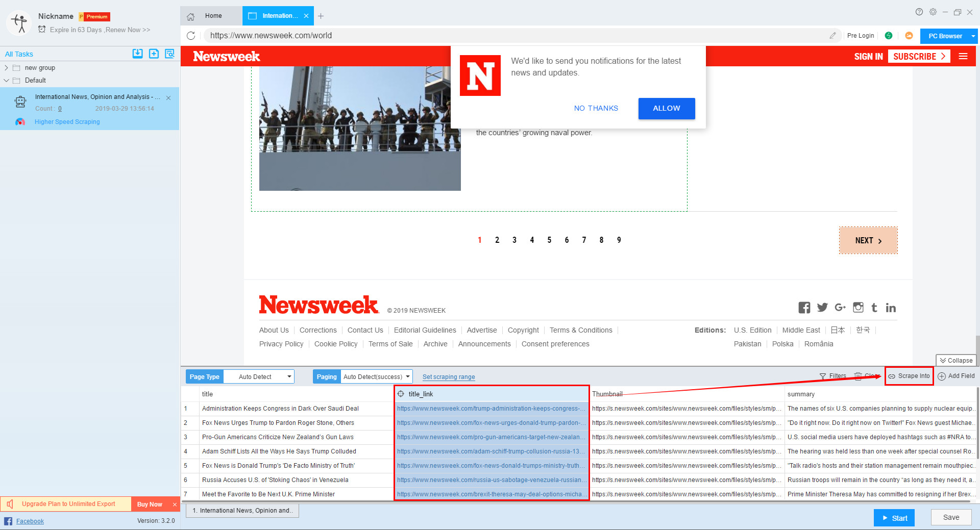980x530 pixels.
Task: Click the search tasks icon
Action: point(170,54)
